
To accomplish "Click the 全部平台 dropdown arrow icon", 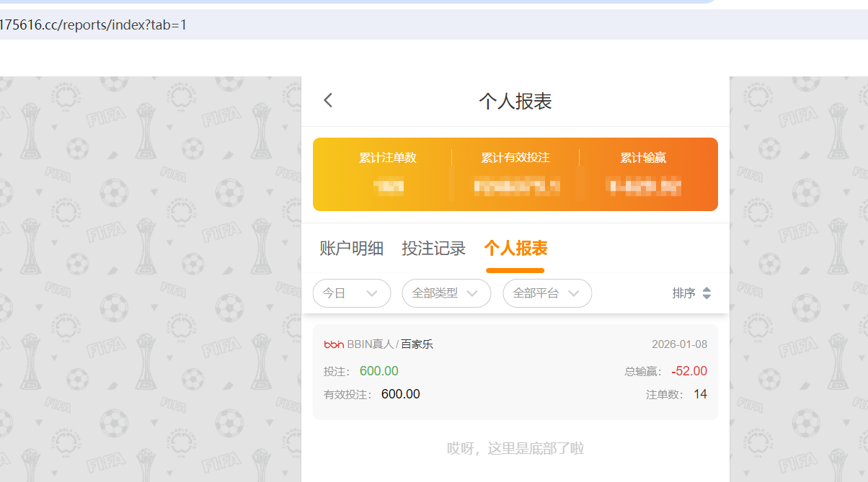I will pos(575,293).
